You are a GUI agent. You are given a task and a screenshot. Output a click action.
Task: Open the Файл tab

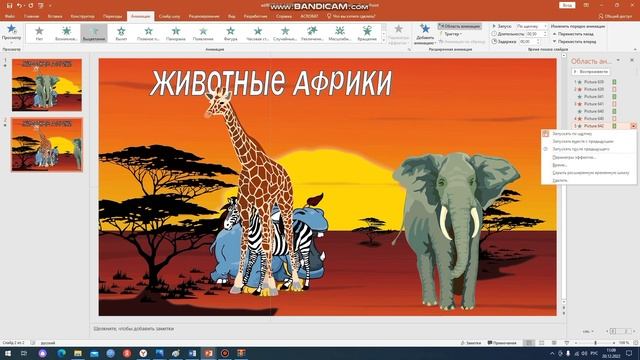coord(10,16)
